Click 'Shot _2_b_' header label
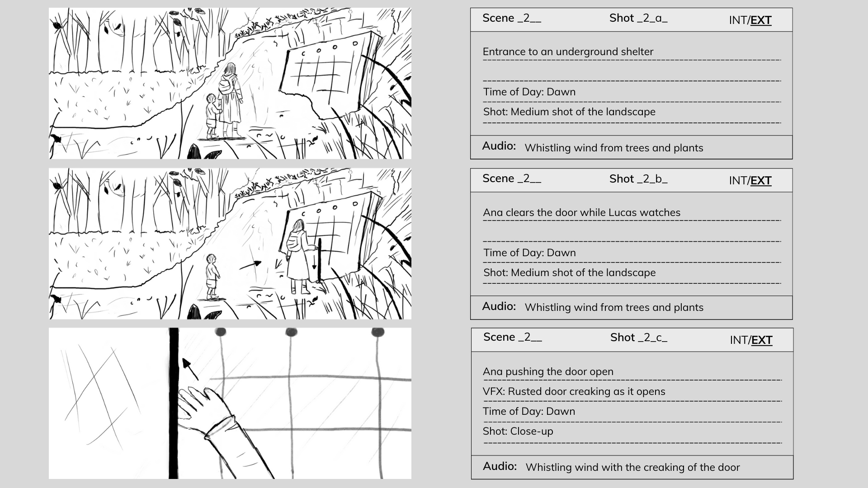The image size is (868, 488). pyautogui.click(x=638, y=178)
